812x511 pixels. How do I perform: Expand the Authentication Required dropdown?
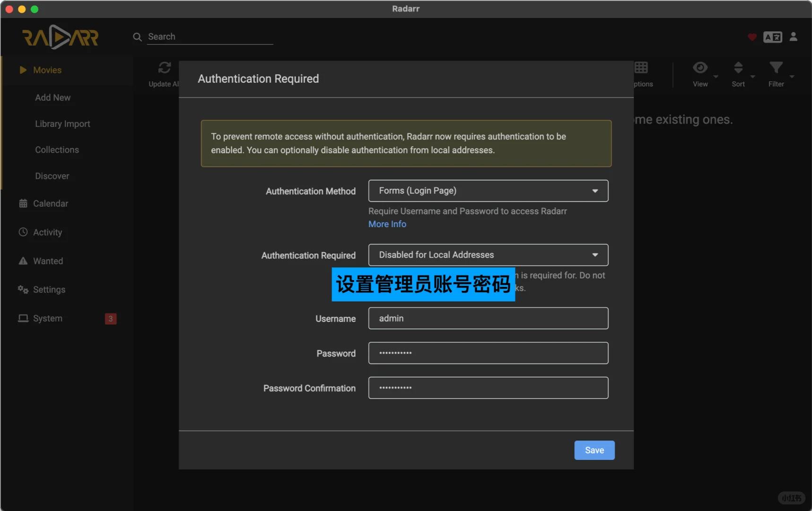click(488, 255)
